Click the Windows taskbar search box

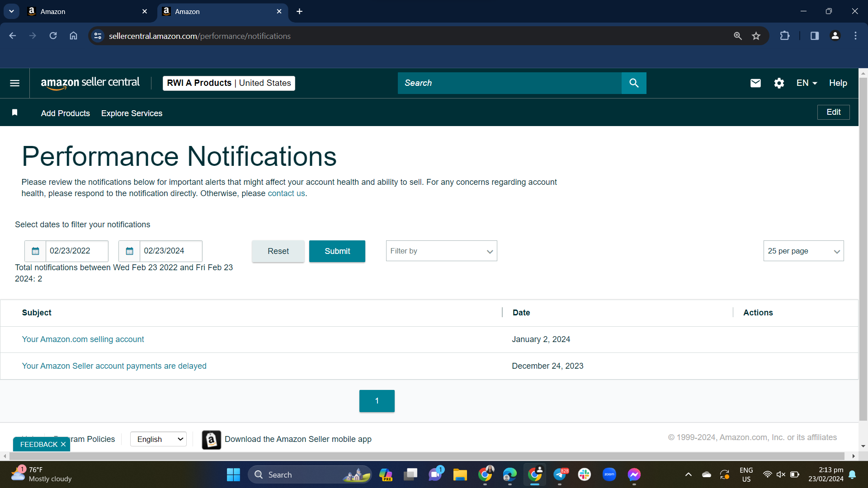[310, 475]
